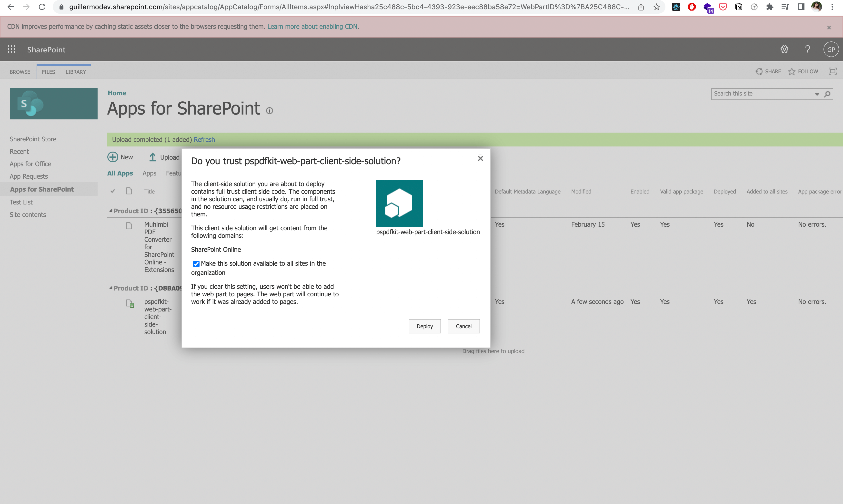This screenshot has height=504, width=843.
Task: Reload the page with the refresh icon
Action: coord(42,7)
